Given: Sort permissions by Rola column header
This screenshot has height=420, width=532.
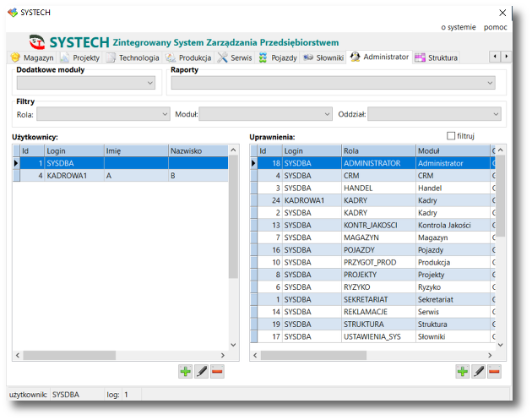Looking at the screenshot, I should 378,150.
